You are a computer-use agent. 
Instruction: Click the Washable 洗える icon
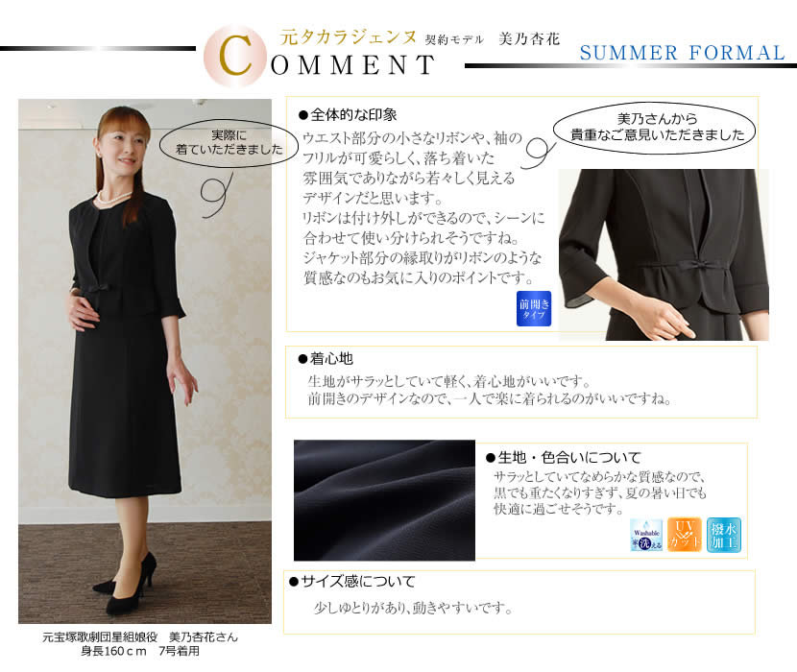coord(646,535)
